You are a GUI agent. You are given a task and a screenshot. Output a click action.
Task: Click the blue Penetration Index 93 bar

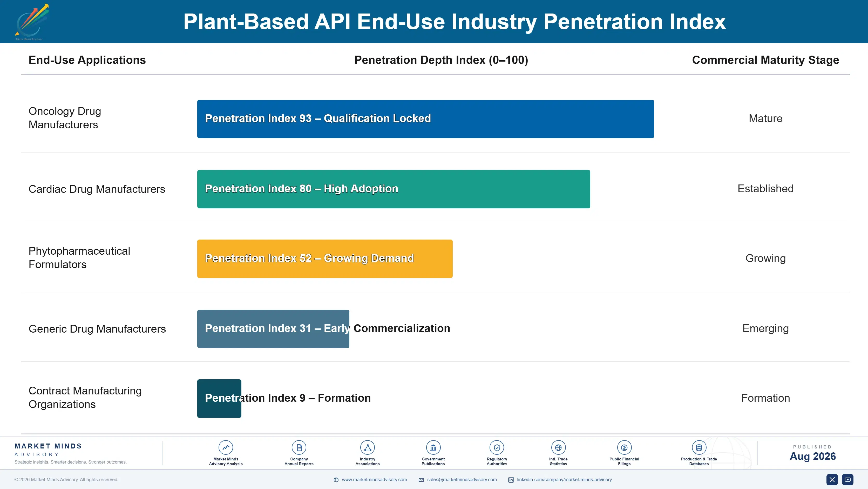425,119
